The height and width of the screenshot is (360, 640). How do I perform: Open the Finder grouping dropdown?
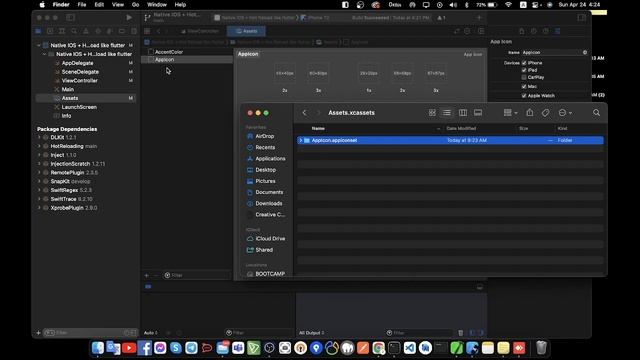(510, 113)
